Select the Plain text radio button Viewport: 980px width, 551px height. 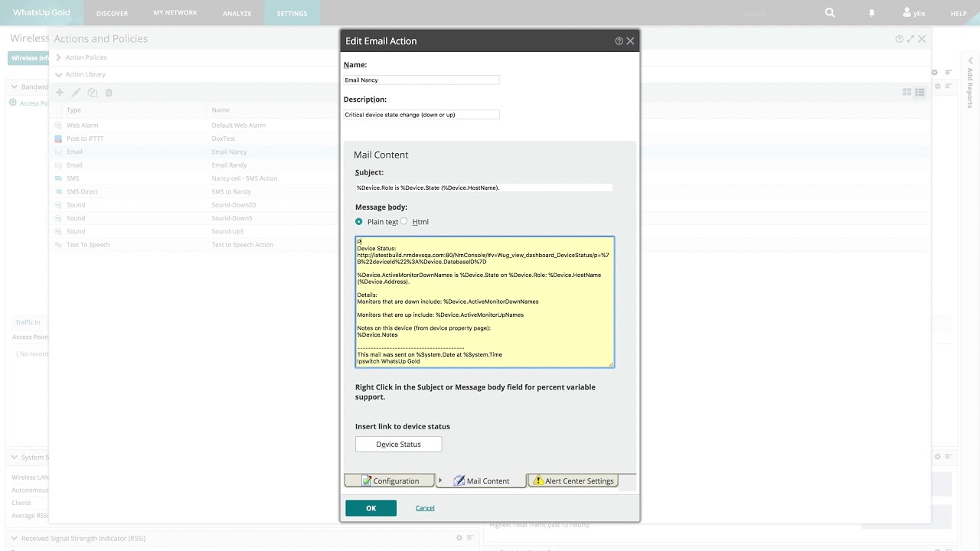click(359, 221)
